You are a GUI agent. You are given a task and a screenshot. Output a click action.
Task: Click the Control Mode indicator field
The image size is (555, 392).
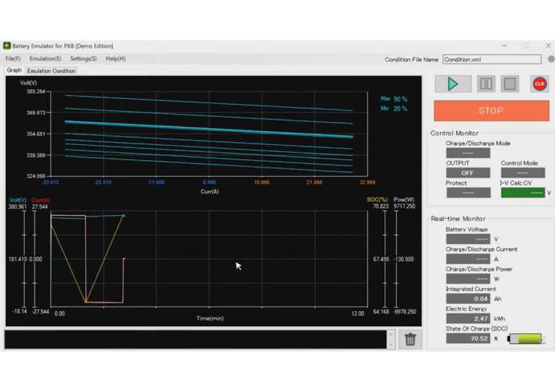tap(522, 173)
